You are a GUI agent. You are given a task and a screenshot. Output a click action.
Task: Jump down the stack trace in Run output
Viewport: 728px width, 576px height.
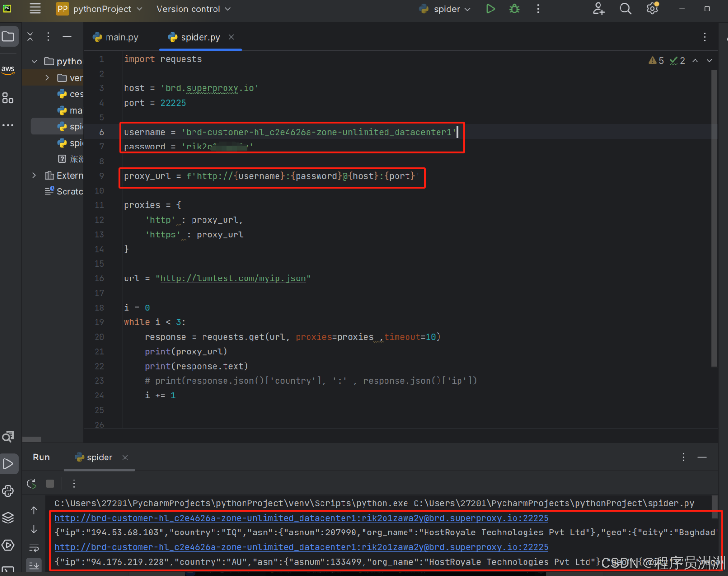[x=34, y=529]
